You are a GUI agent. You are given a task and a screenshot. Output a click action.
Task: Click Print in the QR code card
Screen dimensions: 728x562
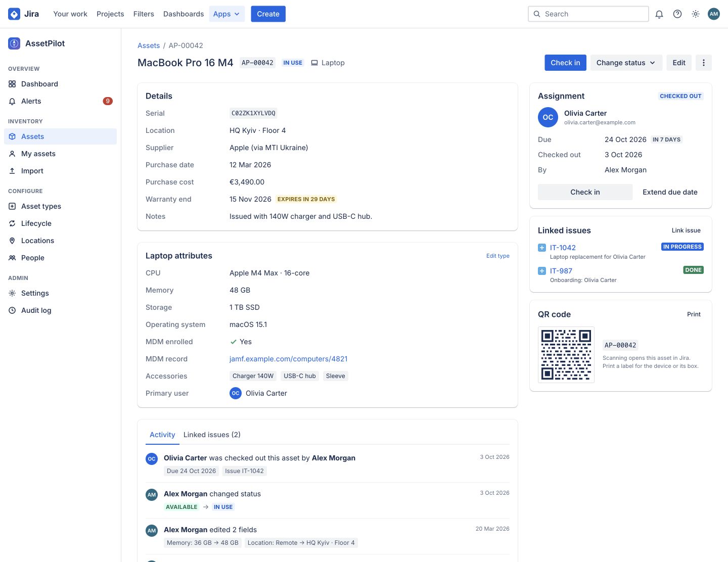pos(694,314)
